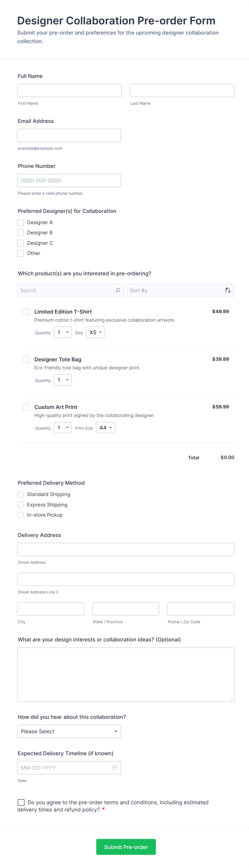This screenshot has width=249, height=868.
Task: Click the sort order icon
Action: 228,291
